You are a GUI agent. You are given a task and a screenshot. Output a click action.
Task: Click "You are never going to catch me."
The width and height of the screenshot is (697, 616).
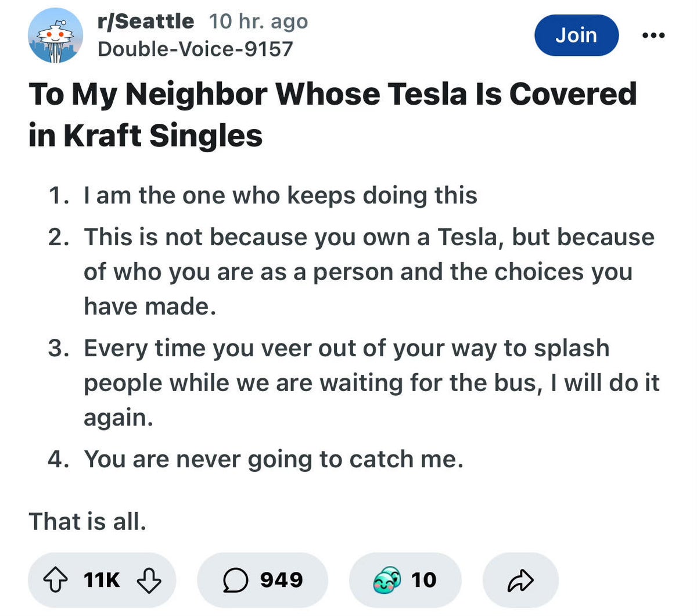click(274, 459)
